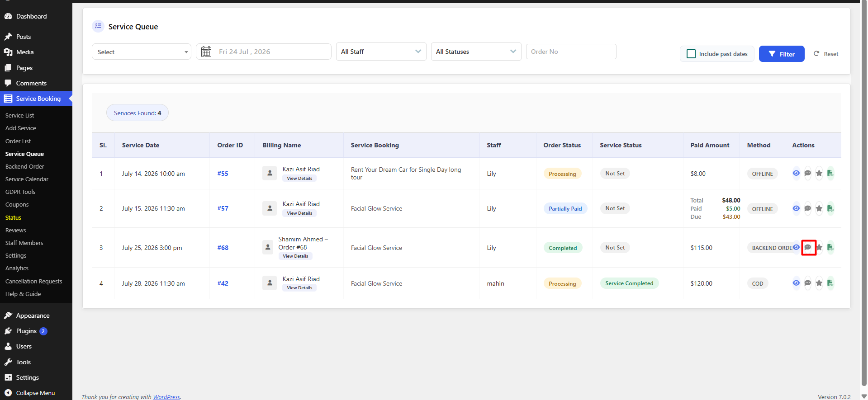Open GDPR Tools submenu item
This screenshot has width=868, height=400.
click(x=20, y=192)
